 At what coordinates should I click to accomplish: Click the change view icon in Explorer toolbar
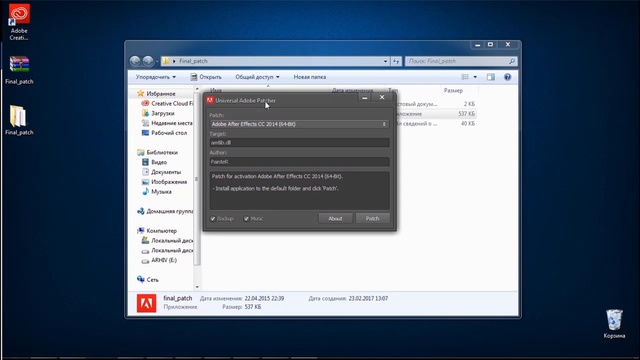(465, 77)
